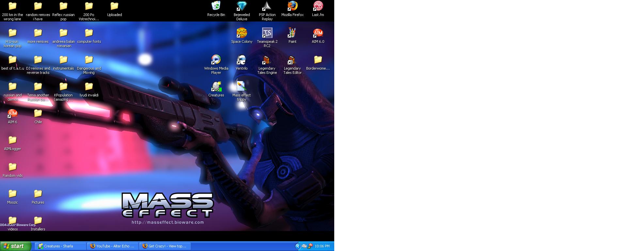Select the Ventrilo desktop shortcut
Screen dimensions: 644x251
242,60
